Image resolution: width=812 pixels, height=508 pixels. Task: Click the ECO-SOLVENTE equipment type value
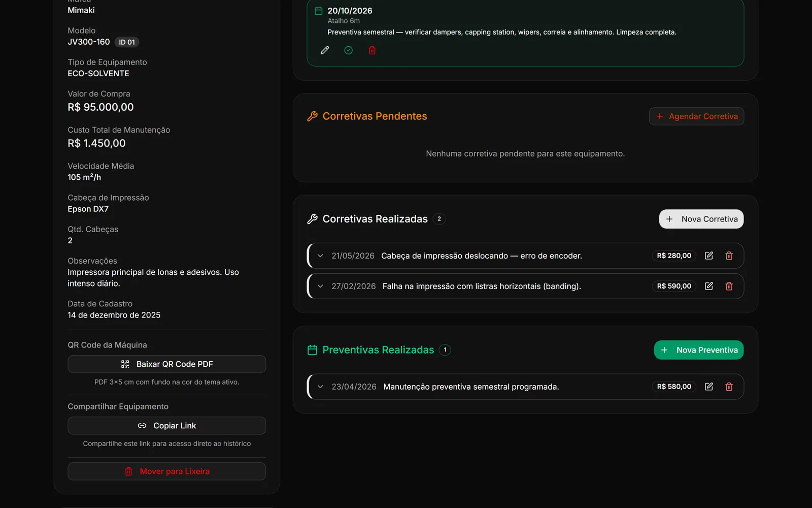(x=98, y=74)
